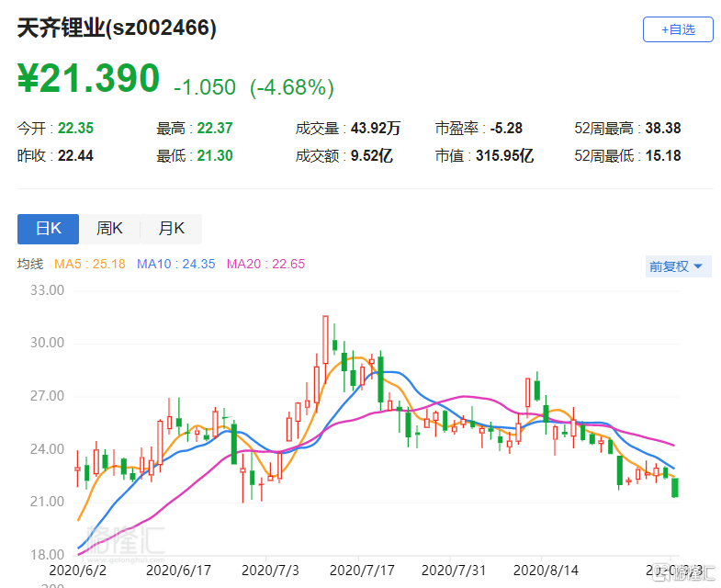Click the 最低 value 21.30
The height and width of the screenshot is (588, 721).
(215, 156)
